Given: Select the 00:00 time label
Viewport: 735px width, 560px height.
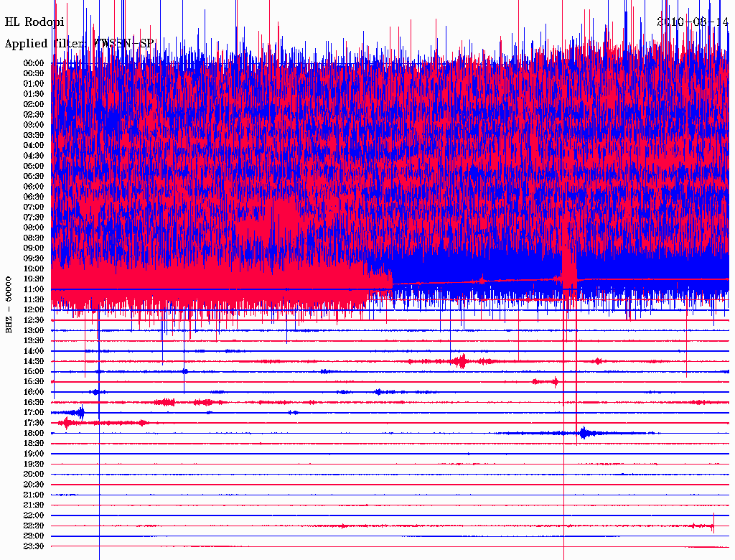Looking at the screenshot, I should (34, 63).
